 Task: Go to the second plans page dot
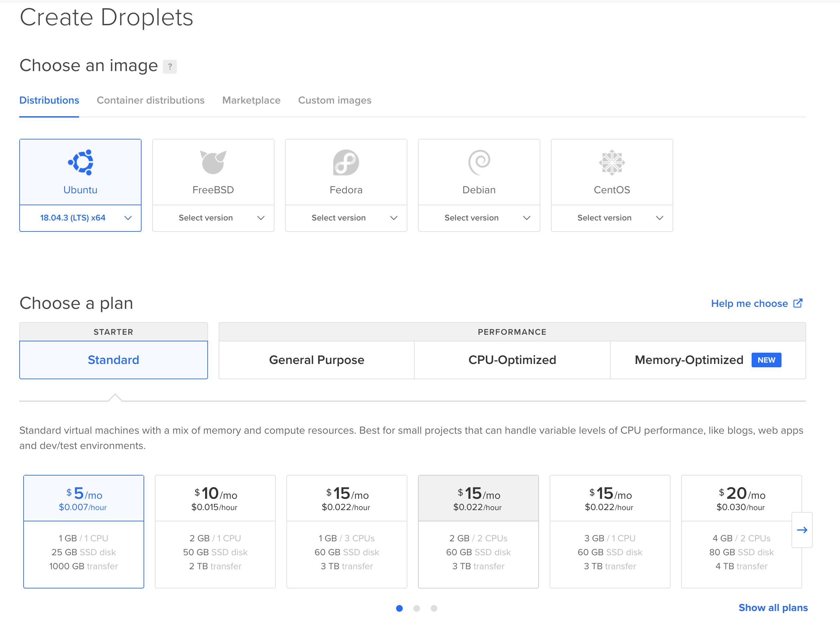(417, 608)
